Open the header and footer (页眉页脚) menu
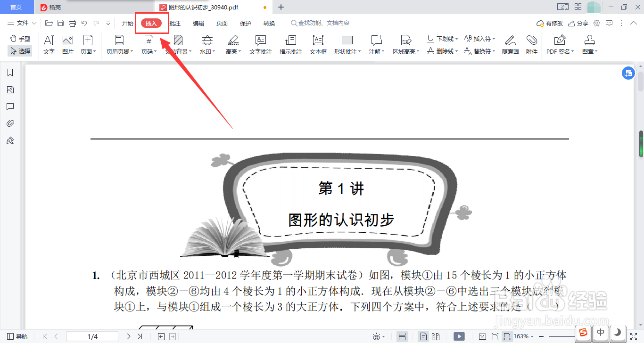644x343 pixels. coord(119,45)
